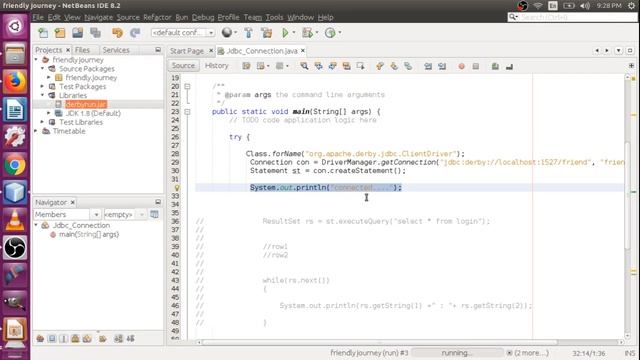Image resolution: width=640 pixels, height=360 pixels.
Task: Click the Shift Line Left icon
Action: (428, 66)
